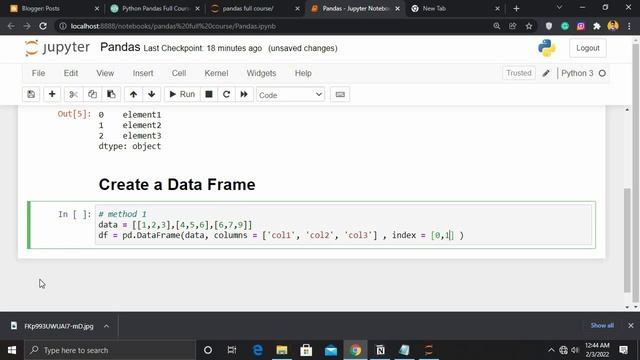Open the Widgets menu
Screen dimensions: 640x360
tap(261, 73)
